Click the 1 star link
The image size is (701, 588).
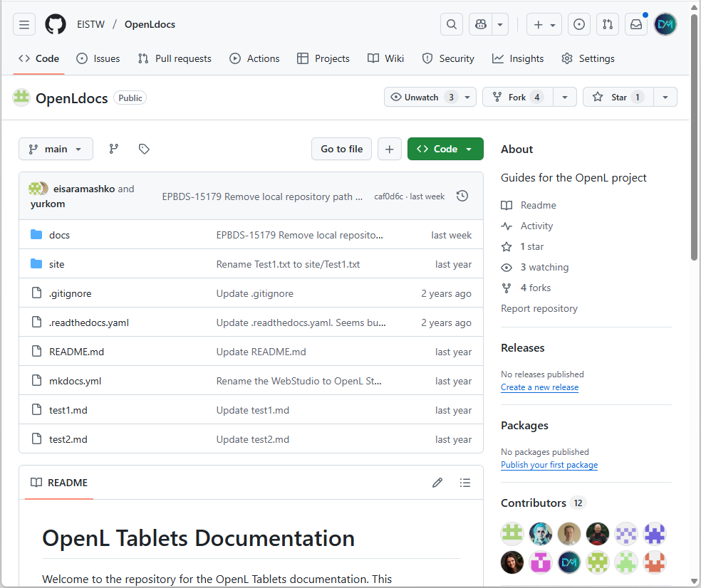(523, 246)
